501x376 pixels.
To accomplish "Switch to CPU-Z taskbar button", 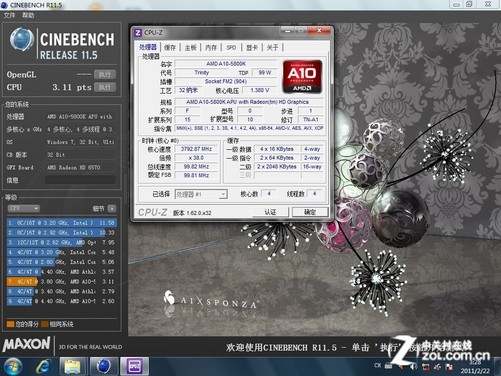I will (134, 366).
